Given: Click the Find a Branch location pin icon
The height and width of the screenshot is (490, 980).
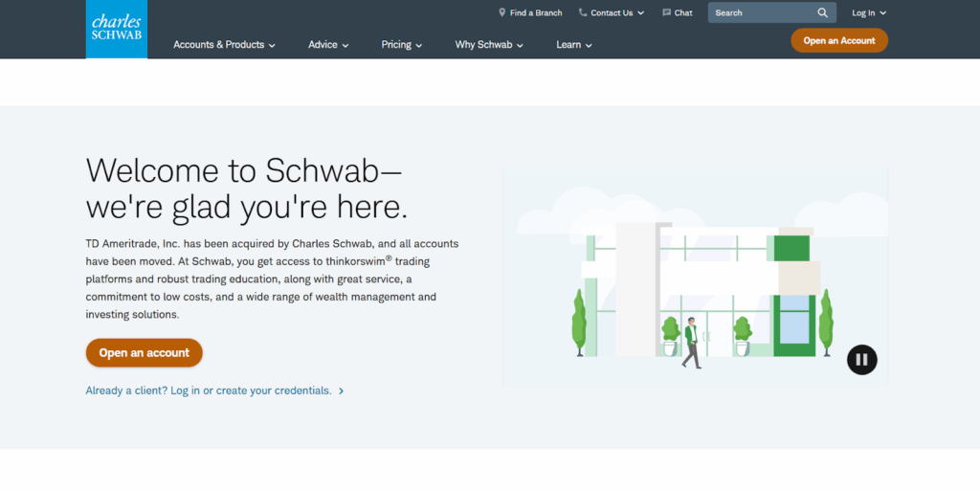Looking at the screenshot, I should (x=501, y=13).
